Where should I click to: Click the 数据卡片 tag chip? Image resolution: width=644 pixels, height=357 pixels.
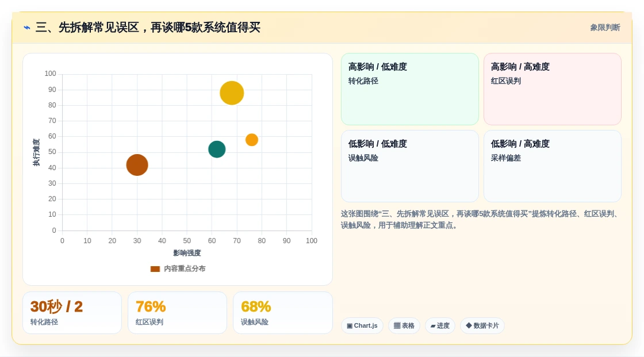pyautogui.click(x=482, y=326)
